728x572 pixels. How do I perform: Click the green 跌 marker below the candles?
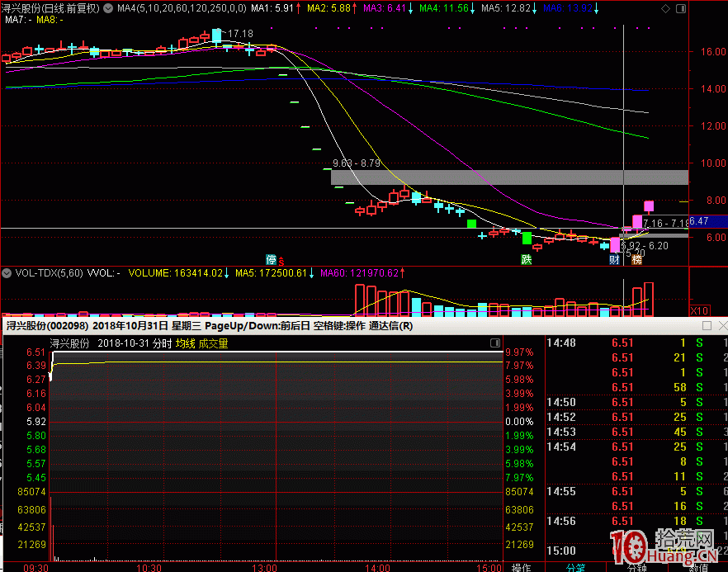click(526, 259)
